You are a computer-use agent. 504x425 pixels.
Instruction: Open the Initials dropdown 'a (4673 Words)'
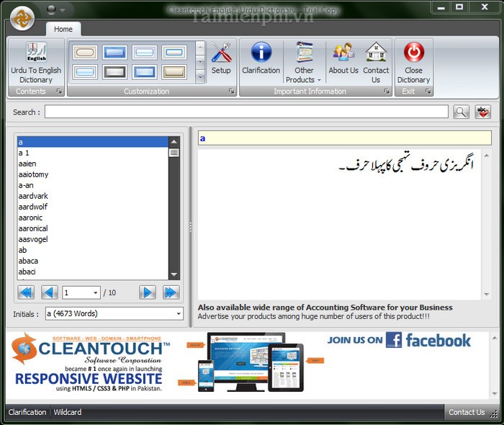pos(114,313)
